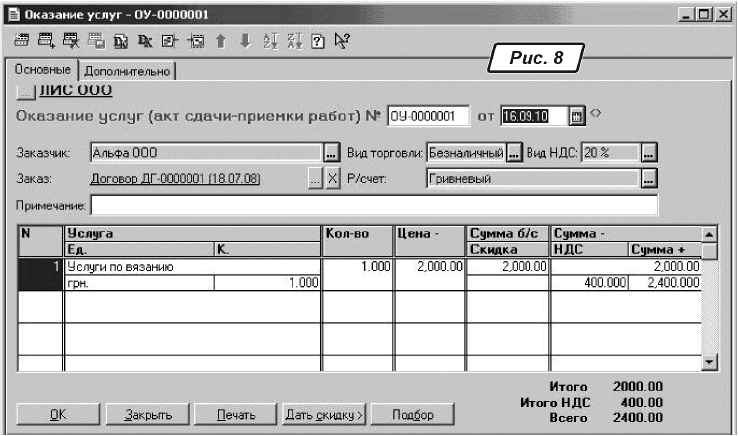This screenshot has height=436, width=738.
Task: Open the Заказчик selection button
Action: click(332, 154)
